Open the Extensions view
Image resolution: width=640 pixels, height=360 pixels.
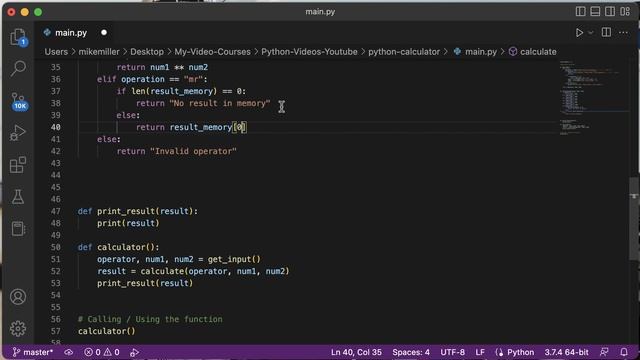(x=18, y=164)
